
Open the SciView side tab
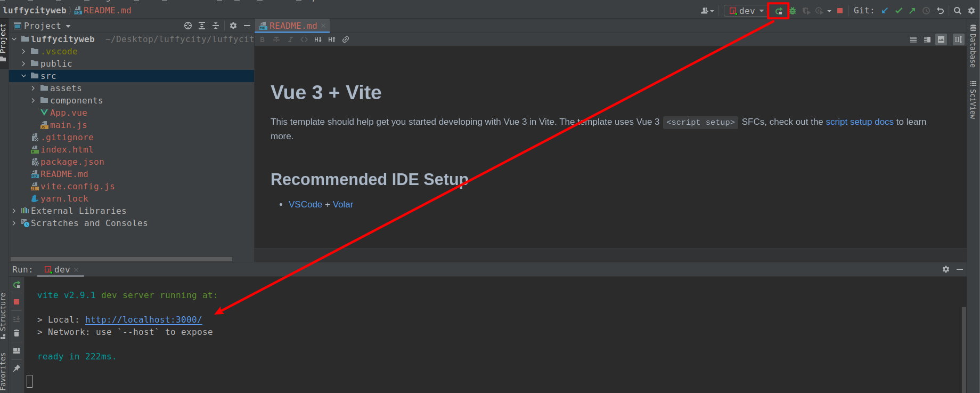point(973,99)
